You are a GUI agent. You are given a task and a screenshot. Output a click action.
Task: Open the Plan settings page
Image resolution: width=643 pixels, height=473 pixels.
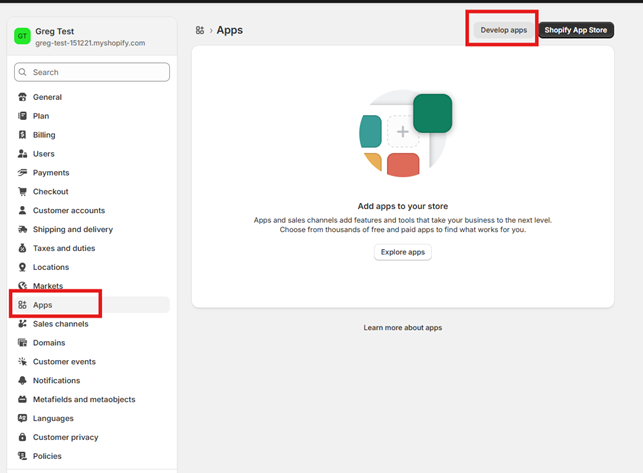[92, 116]
